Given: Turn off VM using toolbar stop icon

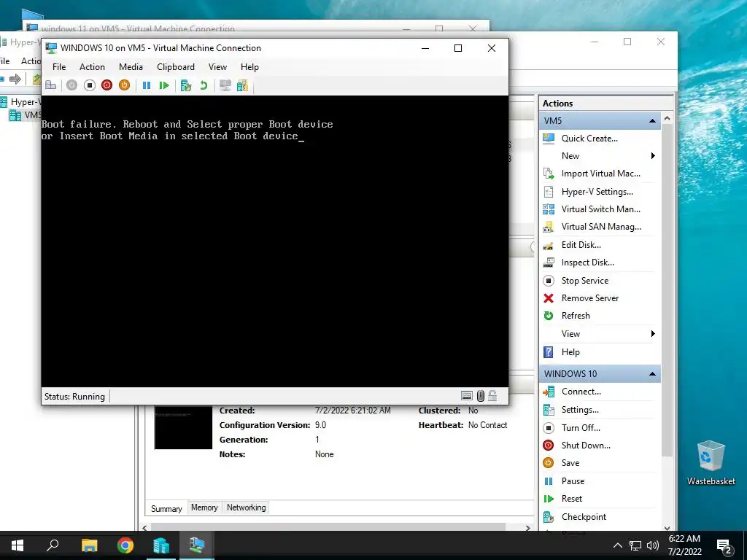Looking at the screenshot, I should (x=89, y=85).
